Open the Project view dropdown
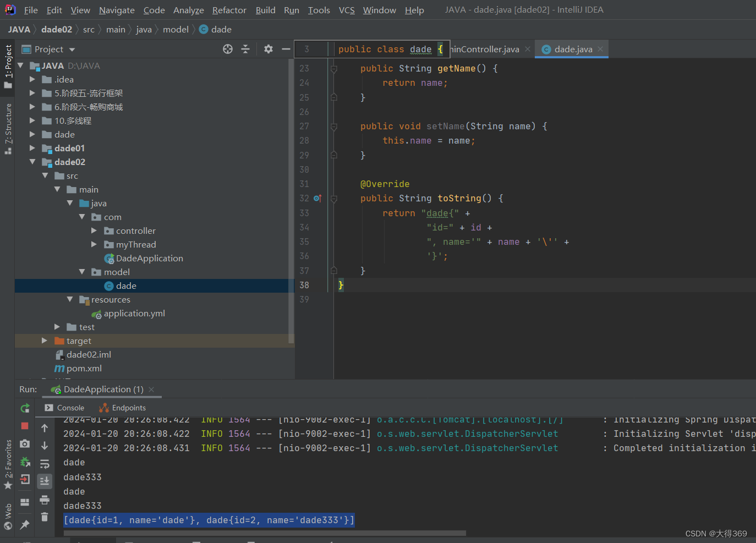 pyautogui.click(x=72, y=50)
